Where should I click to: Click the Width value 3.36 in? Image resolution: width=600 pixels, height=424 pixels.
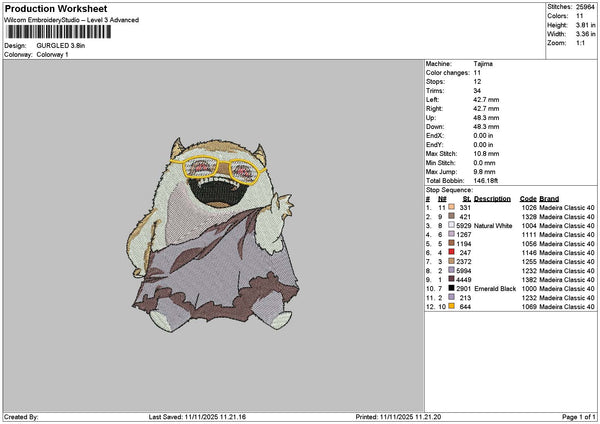pos(585,34)
